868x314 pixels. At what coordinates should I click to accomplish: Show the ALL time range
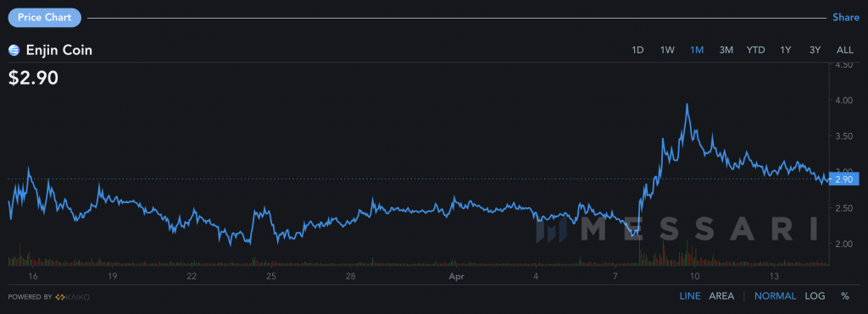845,50
